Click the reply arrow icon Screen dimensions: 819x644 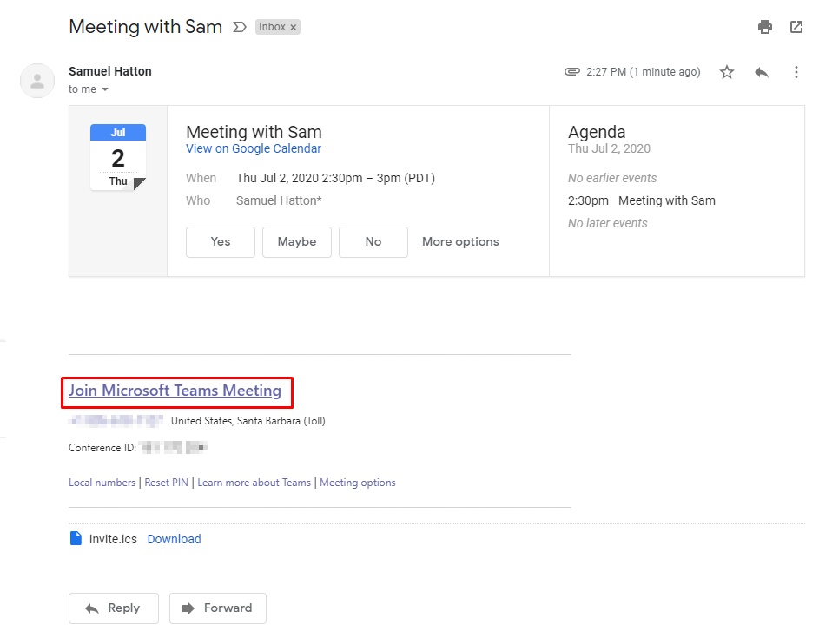click(762, 72)
